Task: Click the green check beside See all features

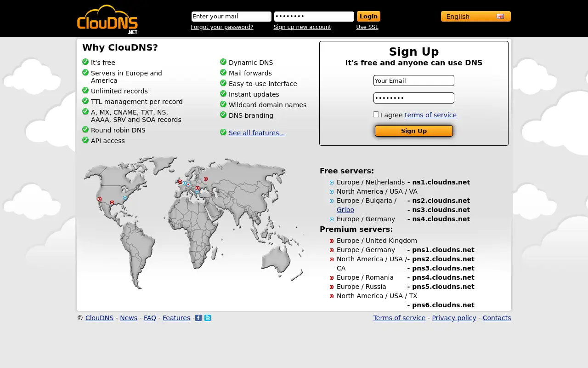Action: click(223, 132)
